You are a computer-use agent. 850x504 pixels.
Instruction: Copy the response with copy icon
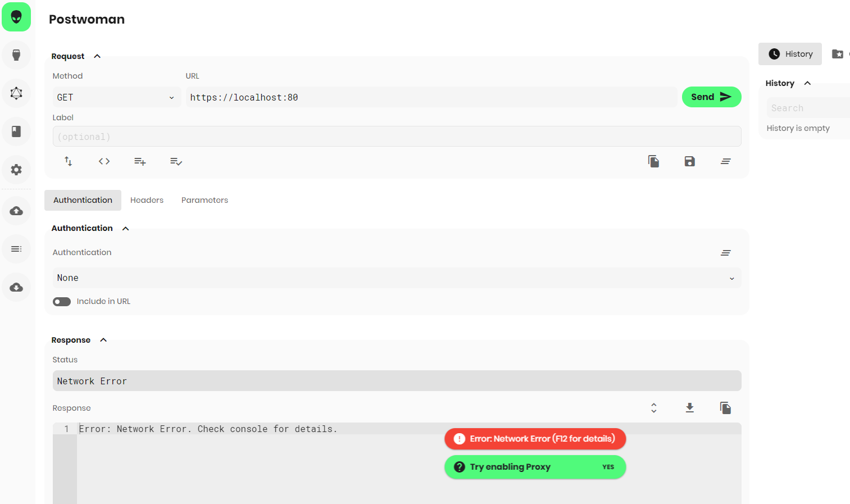point(726,408)
